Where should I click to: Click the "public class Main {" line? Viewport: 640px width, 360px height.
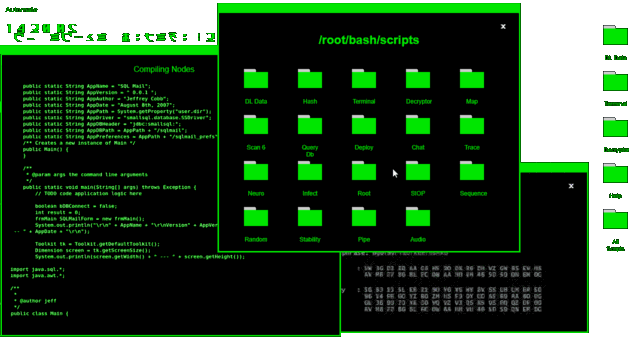point(40,313)
